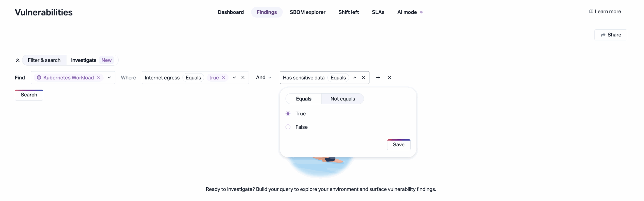644x201 pixels.
Task: Open the Internet egress value dropdown
Action: (234, 78)
